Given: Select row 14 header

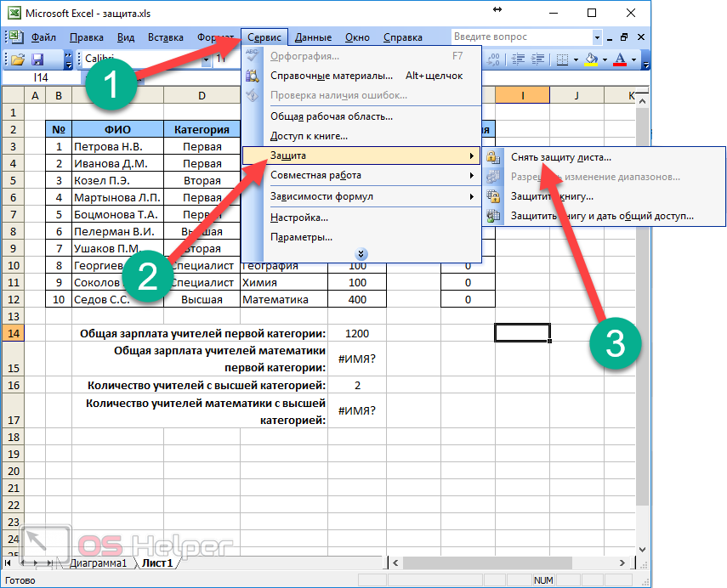Looking at the screenshot, I should (x=14, y=333).
